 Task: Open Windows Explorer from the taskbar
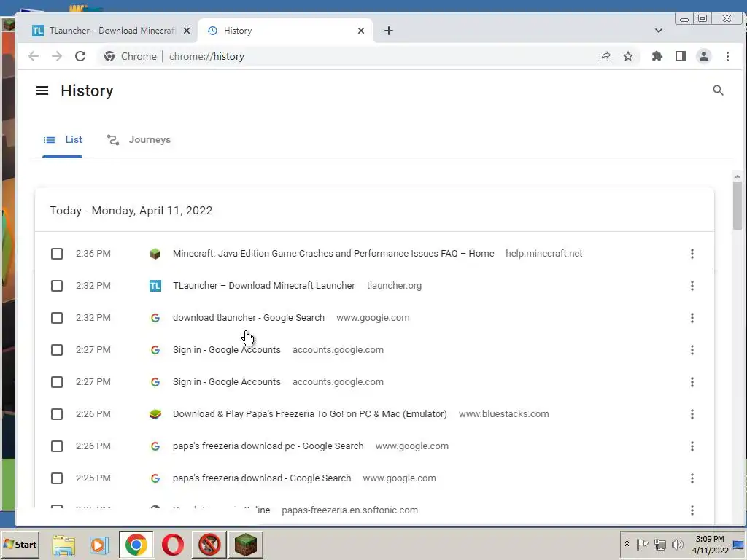click(x=63, y=545)
